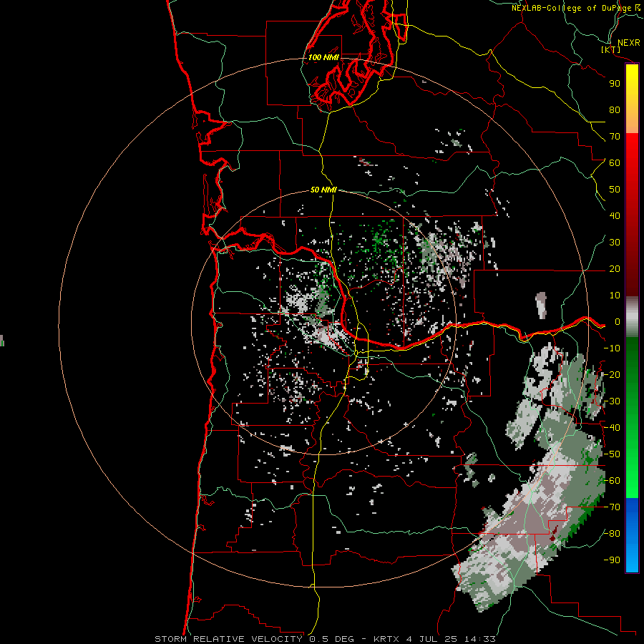
Task: Click the 80 value on the velocity scale
Action: tap(615, 110)
